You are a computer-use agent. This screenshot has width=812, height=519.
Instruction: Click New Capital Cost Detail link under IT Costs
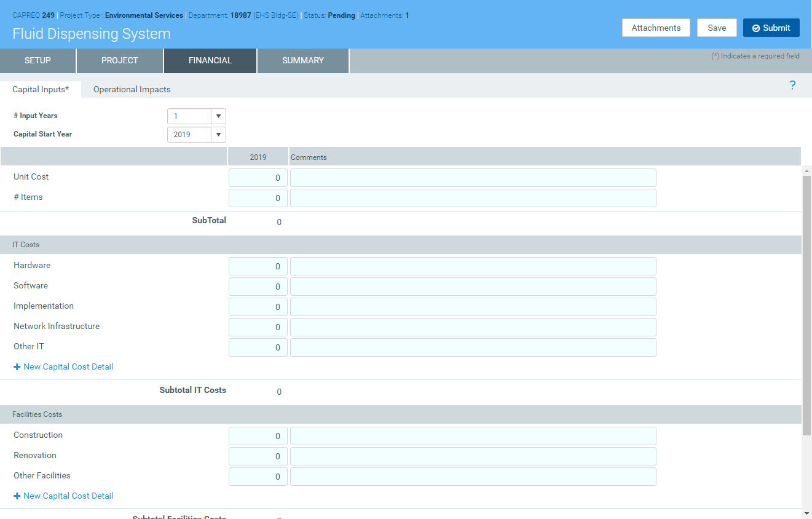click(68, 367)
